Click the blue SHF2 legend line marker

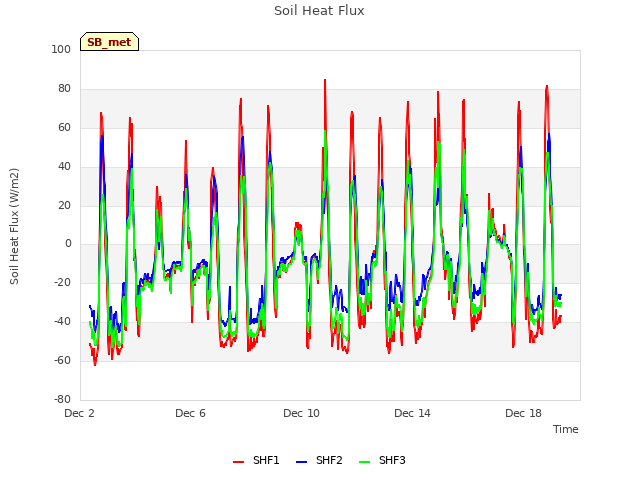click(x=301, y=462)
